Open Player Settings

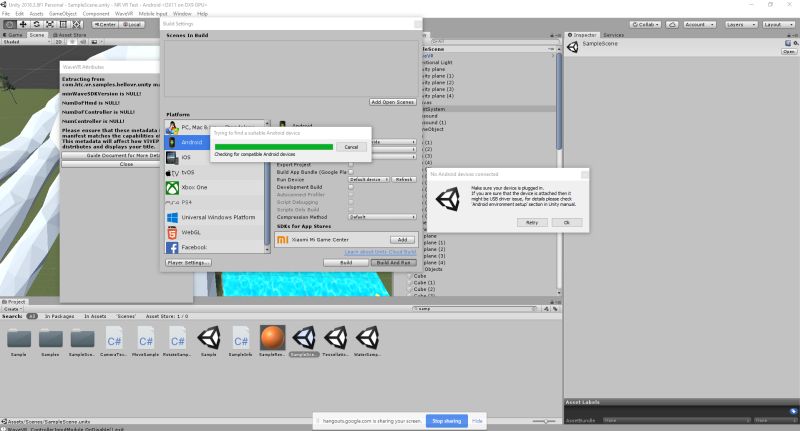click(x=188, y=263)
